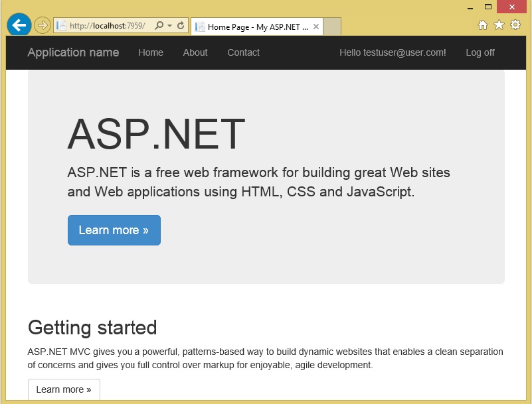Click the Application name brand link

point(73,52)
